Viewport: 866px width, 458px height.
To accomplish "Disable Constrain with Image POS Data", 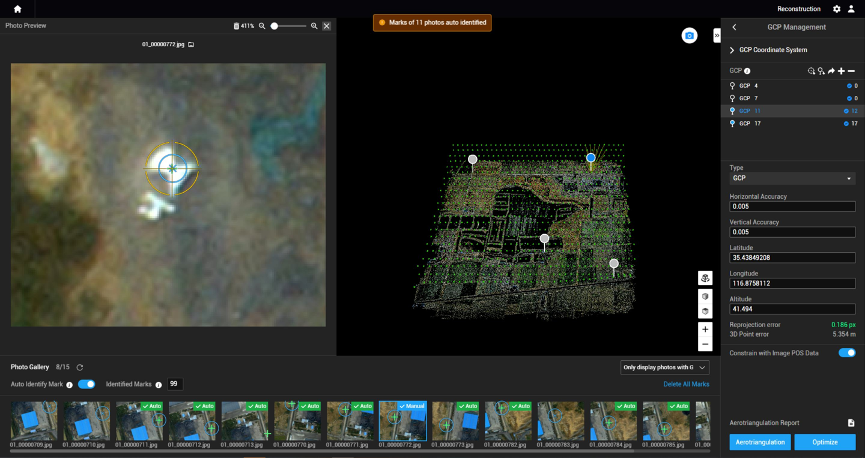I will 846,353.
